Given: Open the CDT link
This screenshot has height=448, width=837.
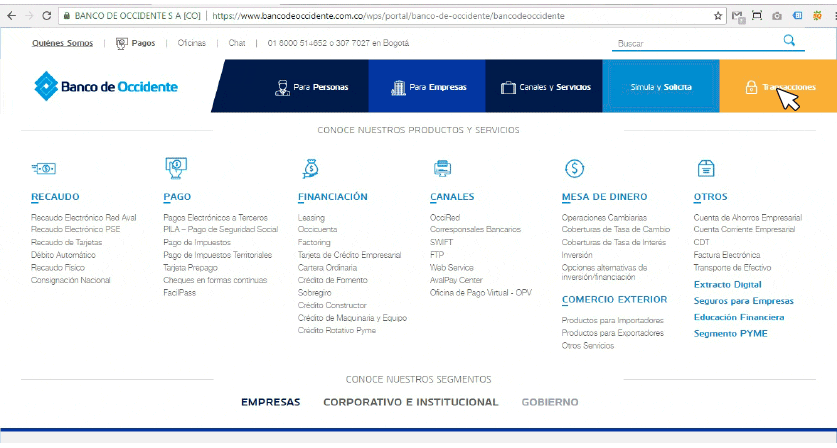Looking at the screenshot, I should tap(701, 242).
